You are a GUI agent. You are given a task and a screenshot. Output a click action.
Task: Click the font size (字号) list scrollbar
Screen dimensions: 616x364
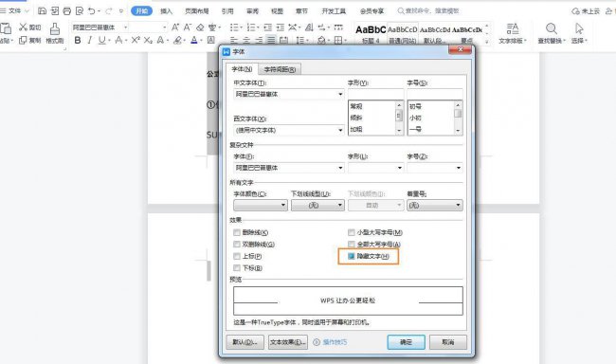point(458,118)
